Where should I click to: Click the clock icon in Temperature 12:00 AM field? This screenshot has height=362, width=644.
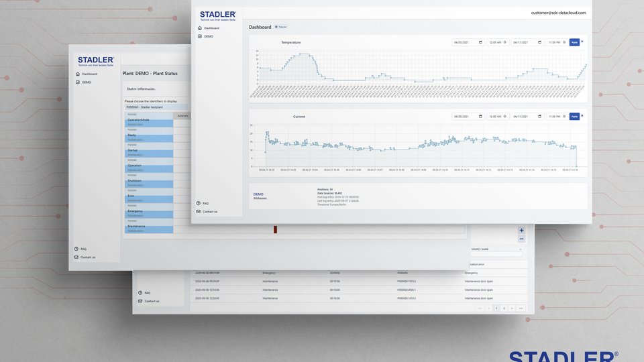point(504,42)
